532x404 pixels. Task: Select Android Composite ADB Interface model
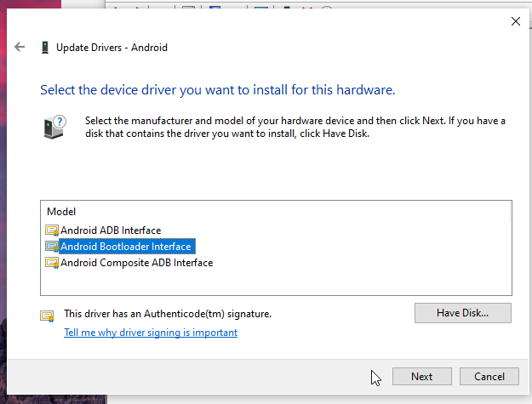[x=137, y=263]
